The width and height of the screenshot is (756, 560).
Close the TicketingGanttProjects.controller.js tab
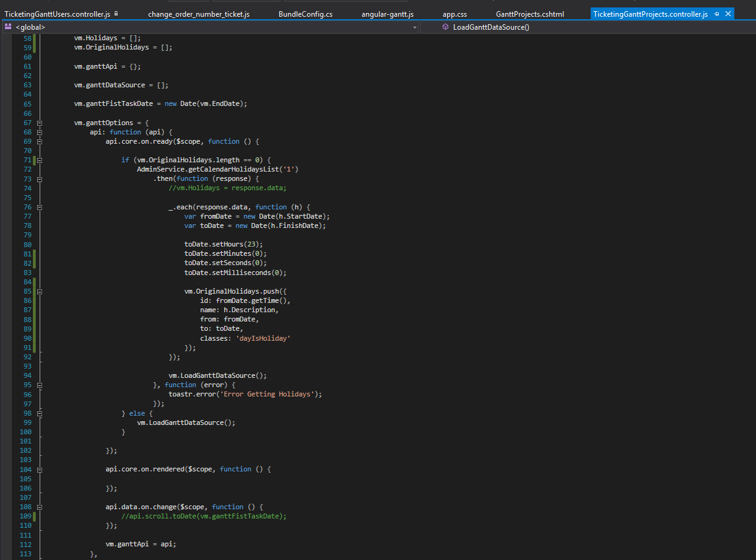(728, 13)
